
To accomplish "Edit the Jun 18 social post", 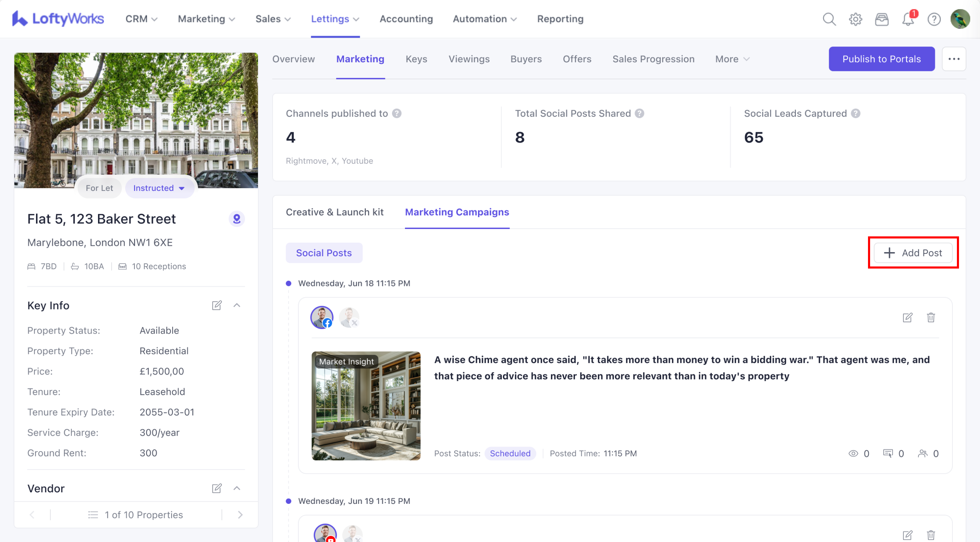I will (x=907, y=318).
